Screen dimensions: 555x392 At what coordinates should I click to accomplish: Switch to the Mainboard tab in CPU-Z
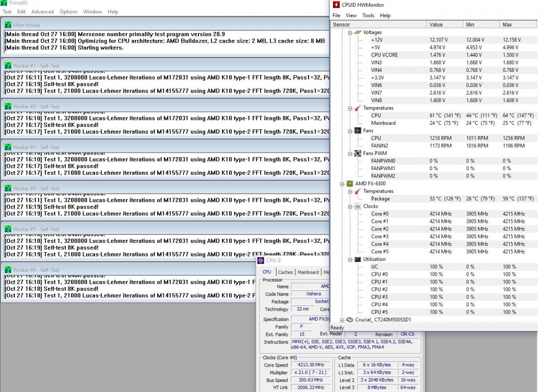point(308,272)
